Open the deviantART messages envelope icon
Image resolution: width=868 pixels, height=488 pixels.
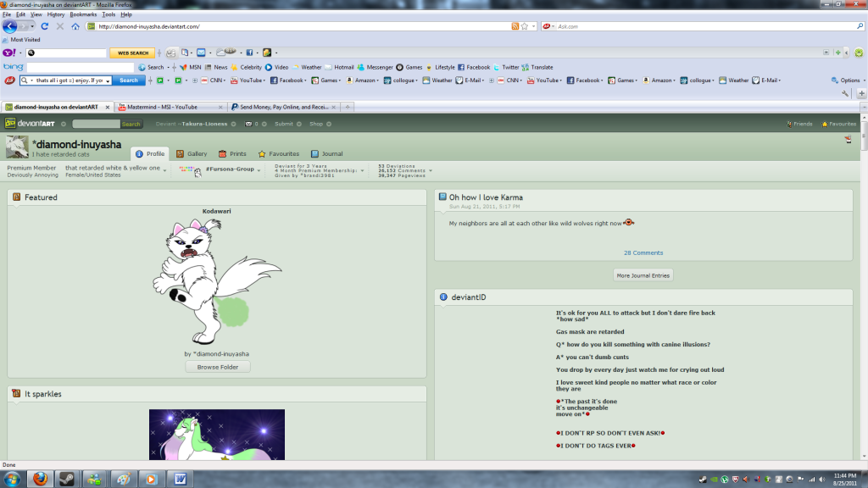coord(248,124)
